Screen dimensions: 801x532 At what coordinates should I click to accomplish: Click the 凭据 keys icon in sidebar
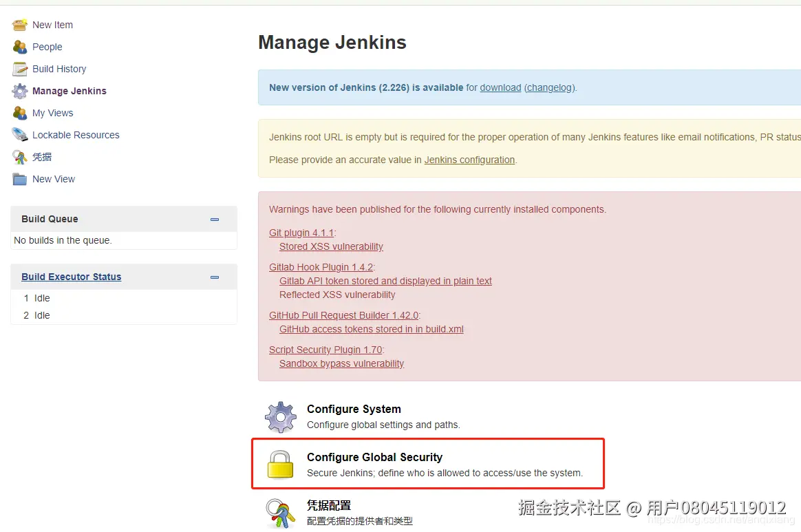[x=20, y=157]
